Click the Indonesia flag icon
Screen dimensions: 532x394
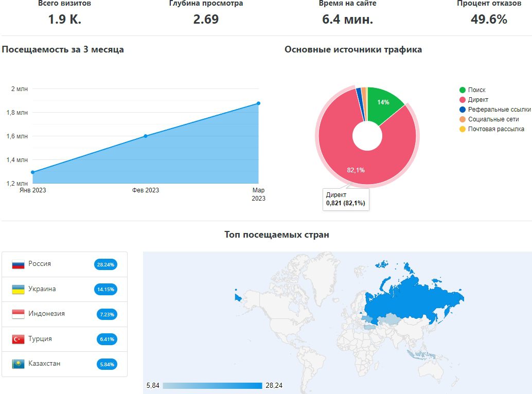pos(19,314)
